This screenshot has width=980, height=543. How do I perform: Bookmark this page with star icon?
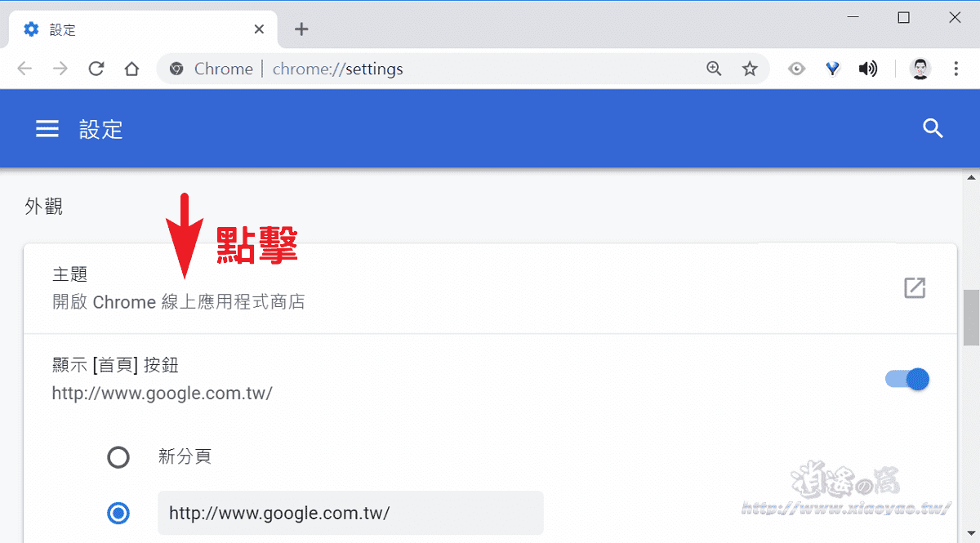(750, 69)
